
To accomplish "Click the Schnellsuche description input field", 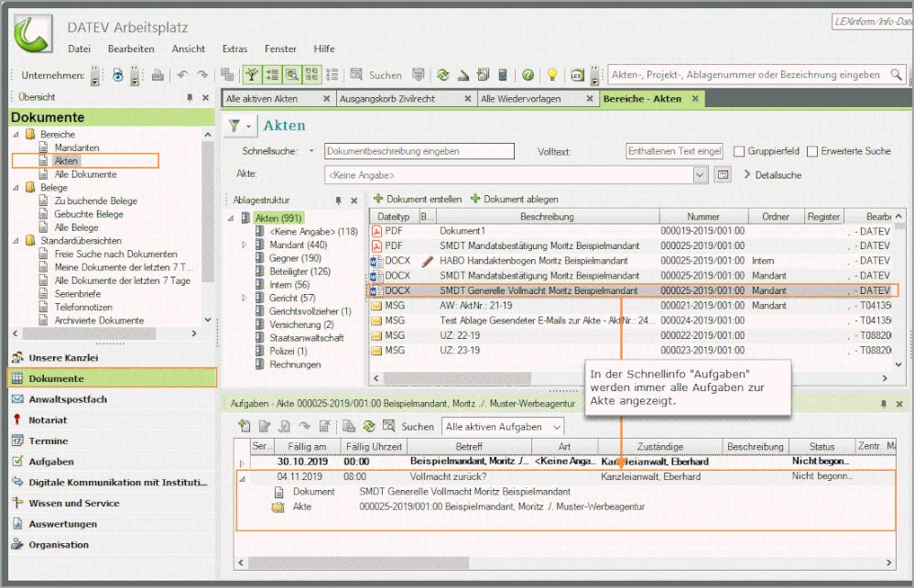I will coord(419,151).
